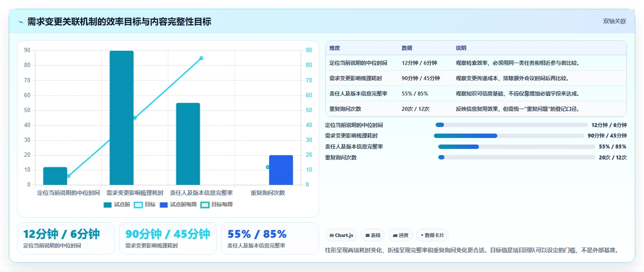Viewport: 644px width, 272px height.
Task: Click the description starting 观察变更传递成本
Action: pyautogui.click(x=512, y=78)
